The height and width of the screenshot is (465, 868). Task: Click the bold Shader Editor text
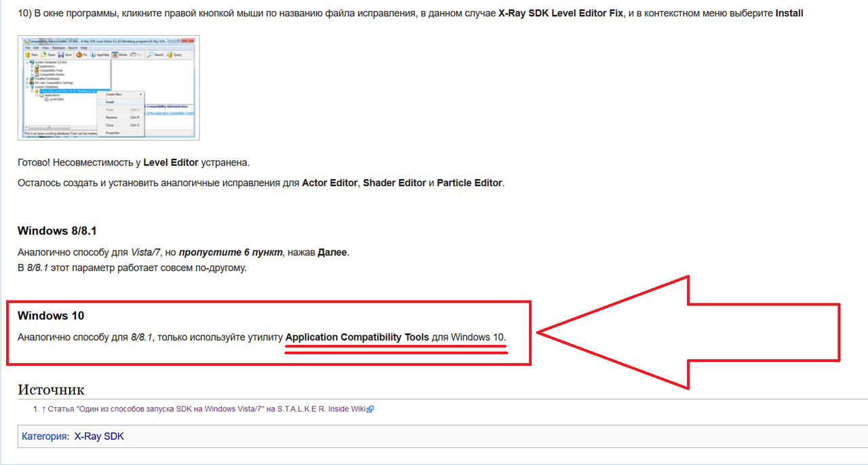tap(395, 183)
